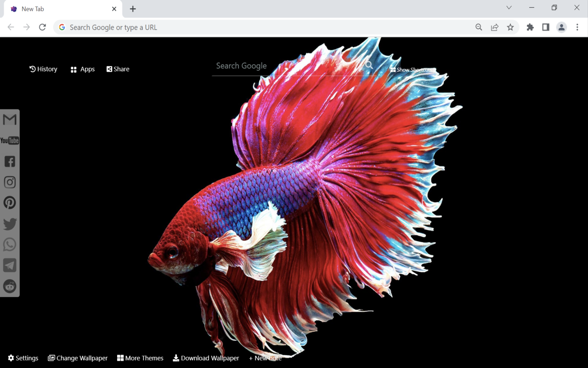Add a New note

(x=265, y=358)
